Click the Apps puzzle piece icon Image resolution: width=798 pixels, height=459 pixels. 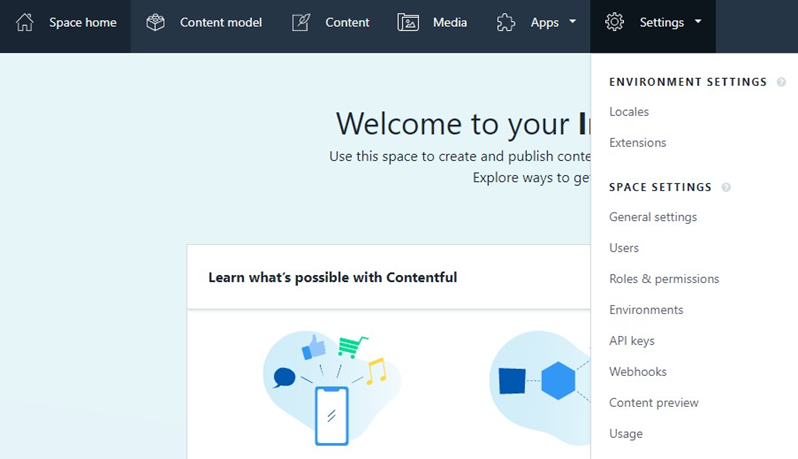(507, 22)
